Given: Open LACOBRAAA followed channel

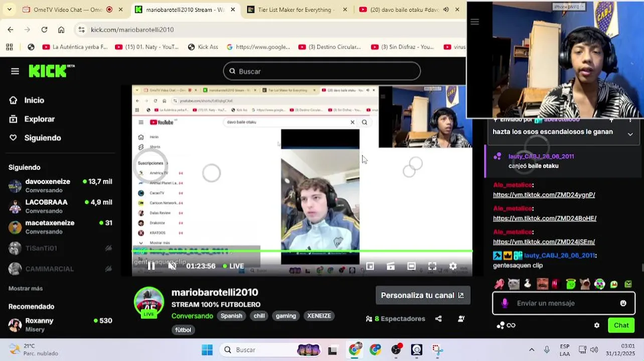Looking at the screenshot, I should coord(60,206).
